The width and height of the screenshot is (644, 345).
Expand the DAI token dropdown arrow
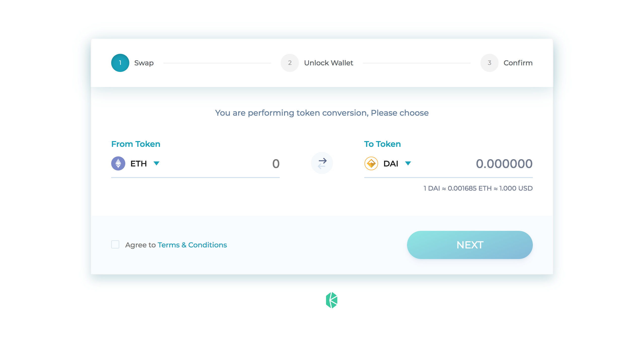pyautogui.click(x=408, y=163)
